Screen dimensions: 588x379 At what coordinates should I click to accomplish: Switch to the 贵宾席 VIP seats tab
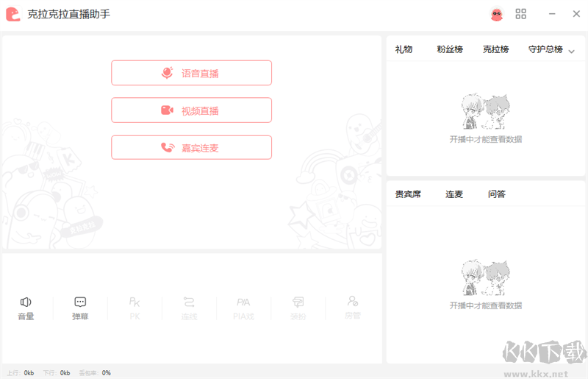coord(408,194)
